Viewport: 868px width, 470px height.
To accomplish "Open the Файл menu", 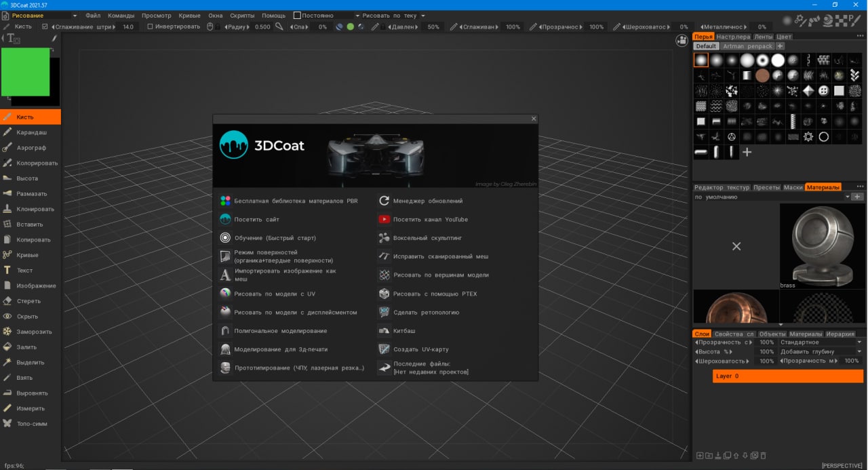I will [x=93, y=16].
